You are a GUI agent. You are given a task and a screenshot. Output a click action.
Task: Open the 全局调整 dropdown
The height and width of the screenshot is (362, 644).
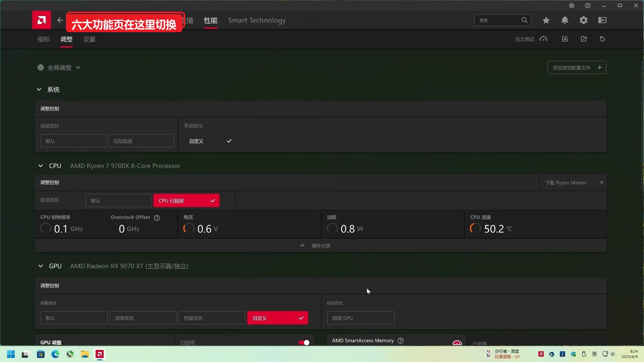59,68
